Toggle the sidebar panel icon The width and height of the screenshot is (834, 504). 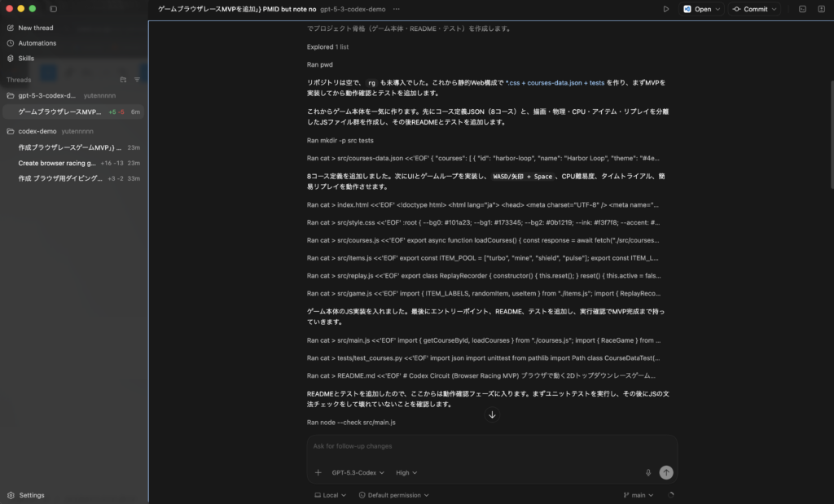click(x=53, y=9)
